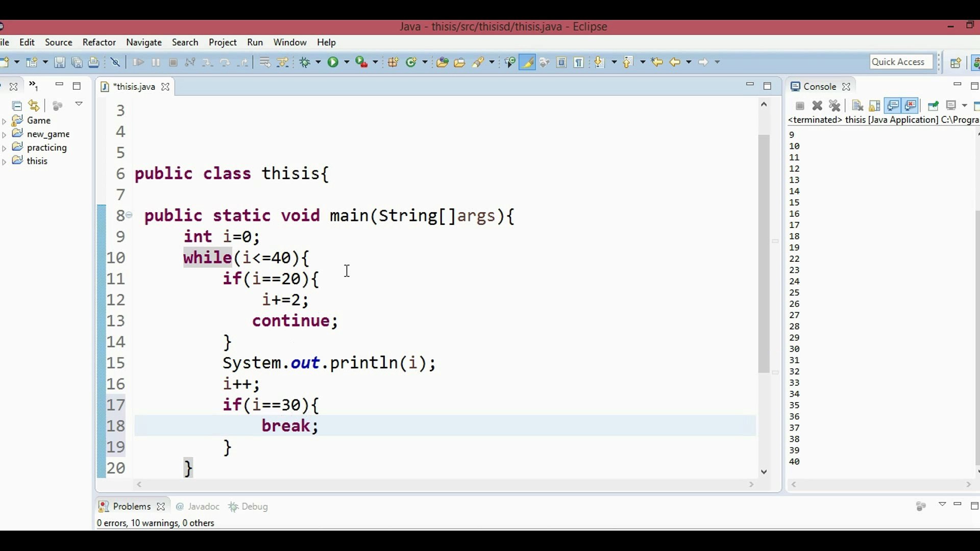Toggle Mark Occurrences highlighter button
Image resolution: width=980 pixels, height=551 pixels.
point(527,62)
